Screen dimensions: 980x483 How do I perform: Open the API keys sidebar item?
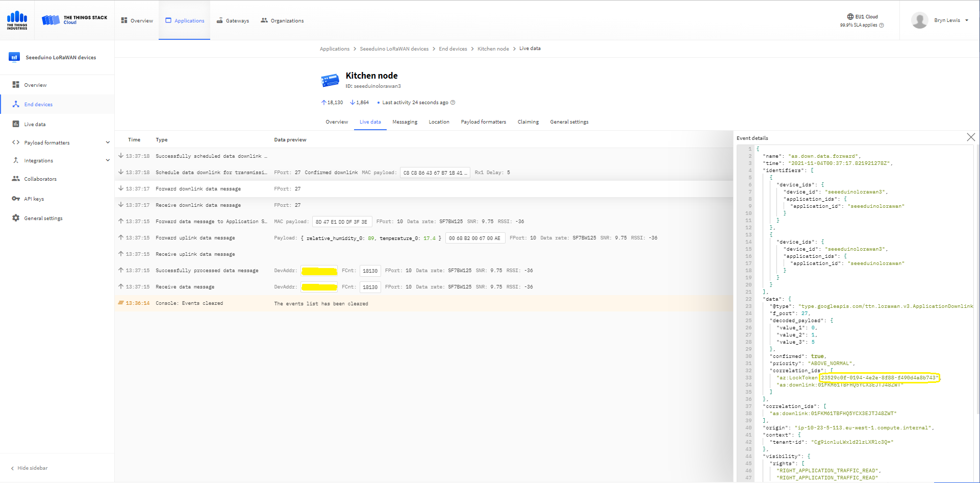34,199
